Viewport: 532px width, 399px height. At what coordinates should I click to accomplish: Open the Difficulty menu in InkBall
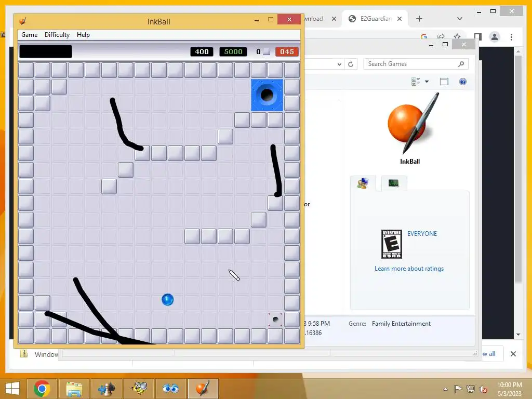(x=57, y=35)
